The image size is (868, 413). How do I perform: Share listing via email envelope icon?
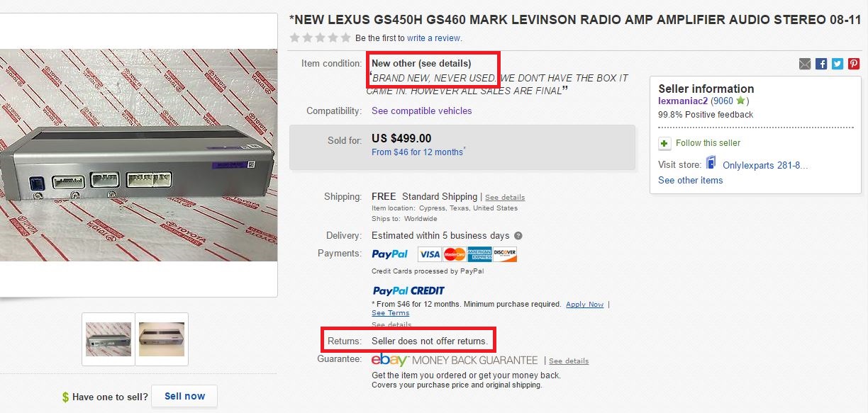[805, 64]
